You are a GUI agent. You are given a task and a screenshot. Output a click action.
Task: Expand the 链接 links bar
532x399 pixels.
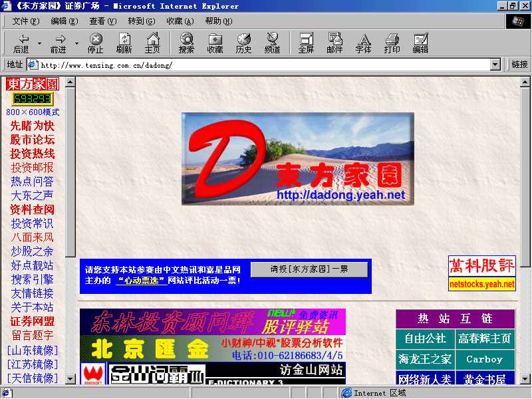(519, 65)
